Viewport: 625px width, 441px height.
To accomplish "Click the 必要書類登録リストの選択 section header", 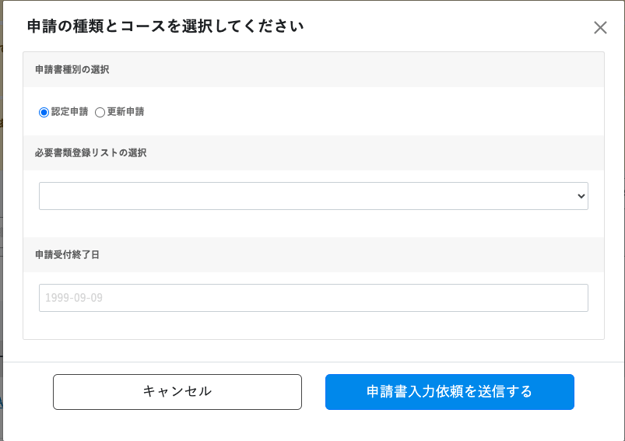I will (x=91, y=153).
